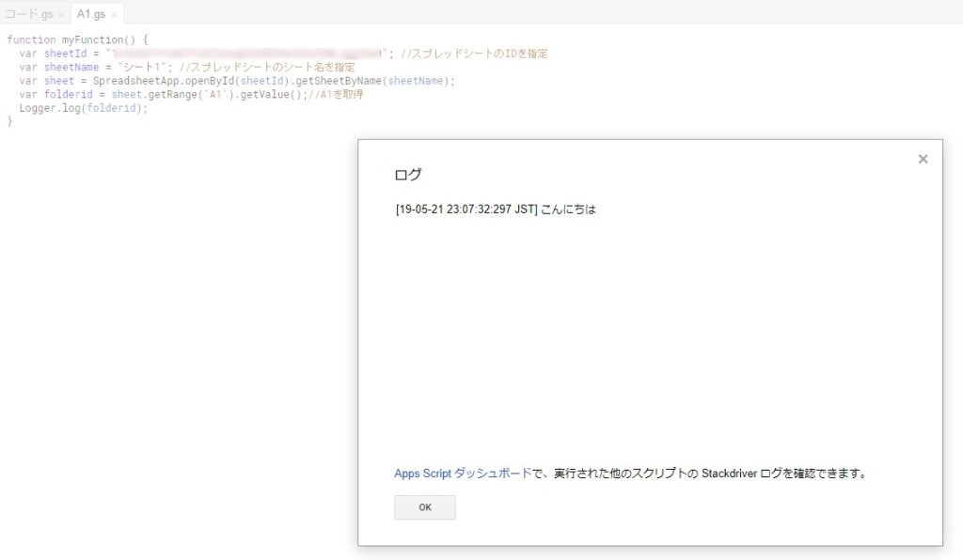Open the Apps Script ダッシュボード link
The width and height of the screenshot is (963, 560).
pos(463,474)
